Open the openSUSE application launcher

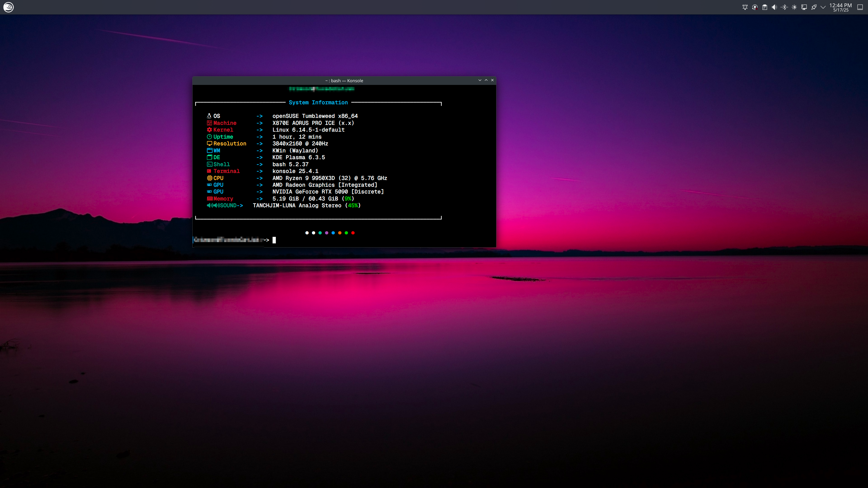pyautogui.click(x=8, y=7)
